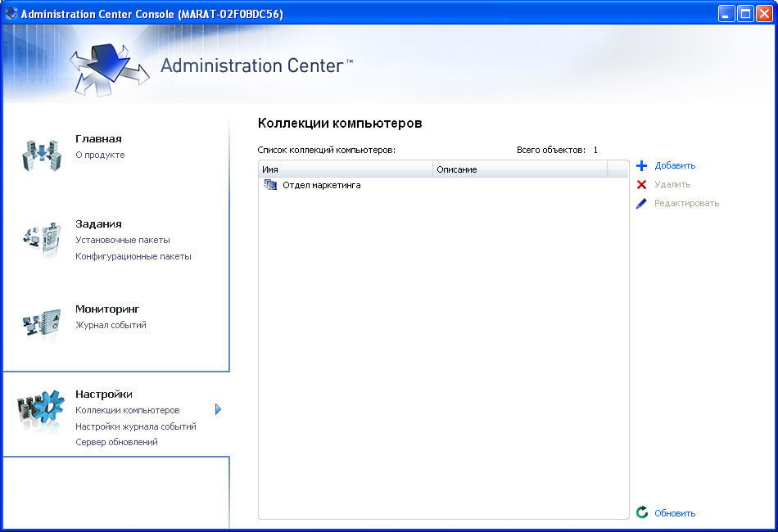Click the Главная servers icon
This screenshot has width=778, height=532.
(42, 156)
